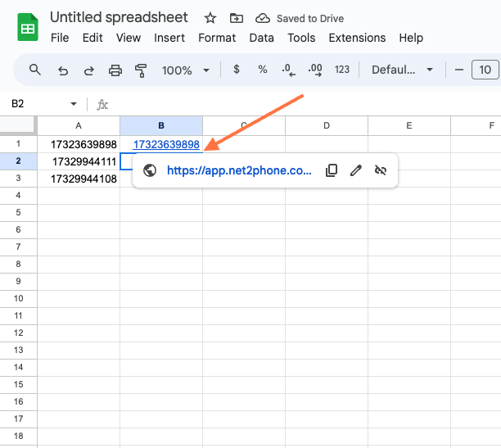Open the Google Sheets home icon

[x=28, y=27]
